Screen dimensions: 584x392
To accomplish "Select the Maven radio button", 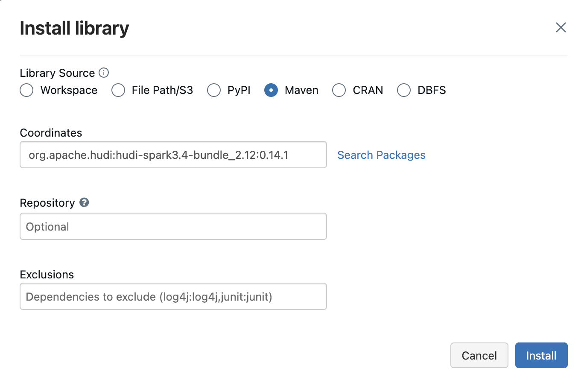I will pos(271,90).
